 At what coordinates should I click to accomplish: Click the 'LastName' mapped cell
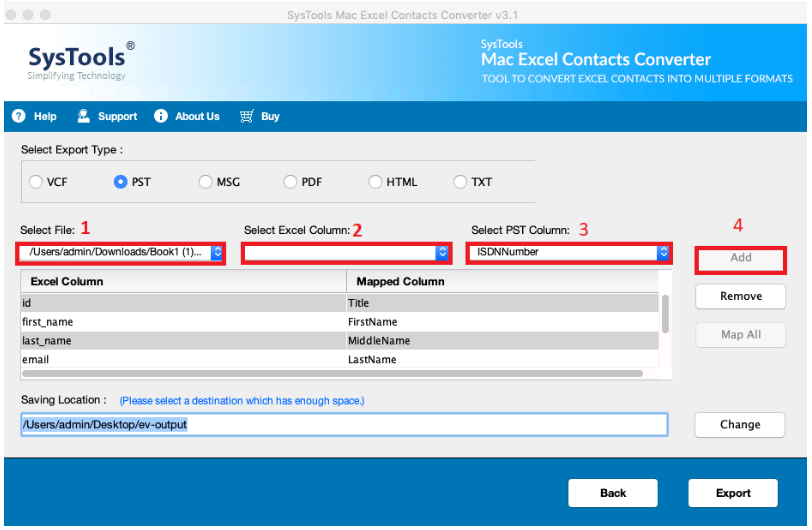click(x=503, y=360)
